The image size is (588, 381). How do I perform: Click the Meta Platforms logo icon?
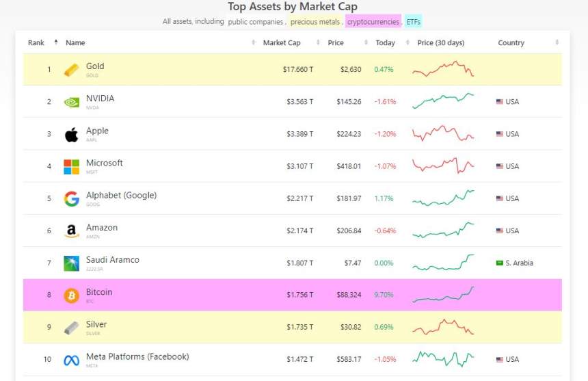(71, 360)
